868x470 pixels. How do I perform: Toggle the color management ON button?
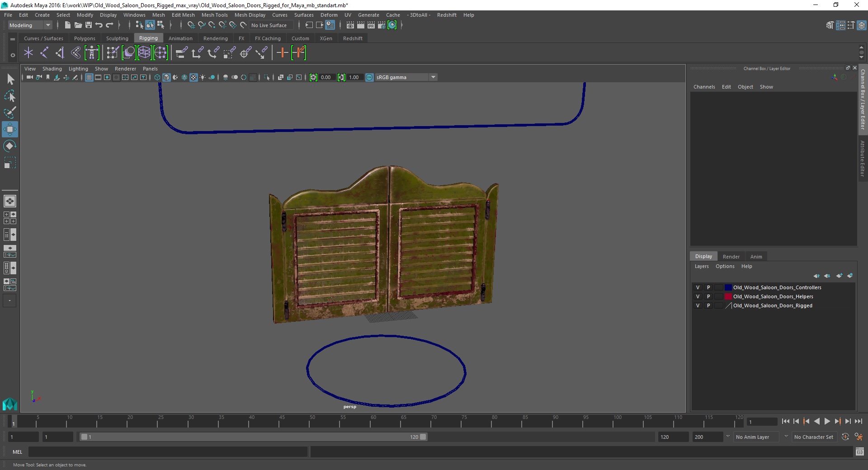pos(369,77)
